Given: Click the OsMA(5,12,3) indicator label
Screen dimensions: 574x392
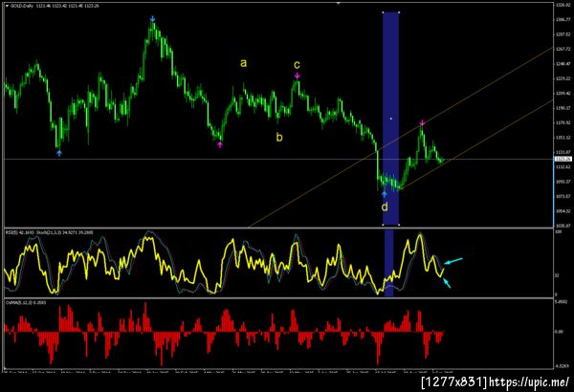Looking at the screenshot, I should [x=18, y=303].
